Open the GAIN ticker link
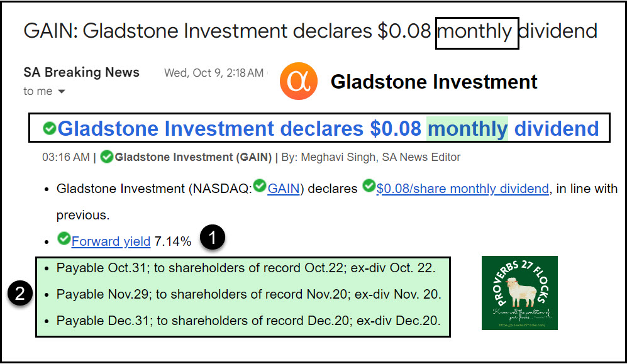Viewport: 627px width, 364px height. point(284,189)
